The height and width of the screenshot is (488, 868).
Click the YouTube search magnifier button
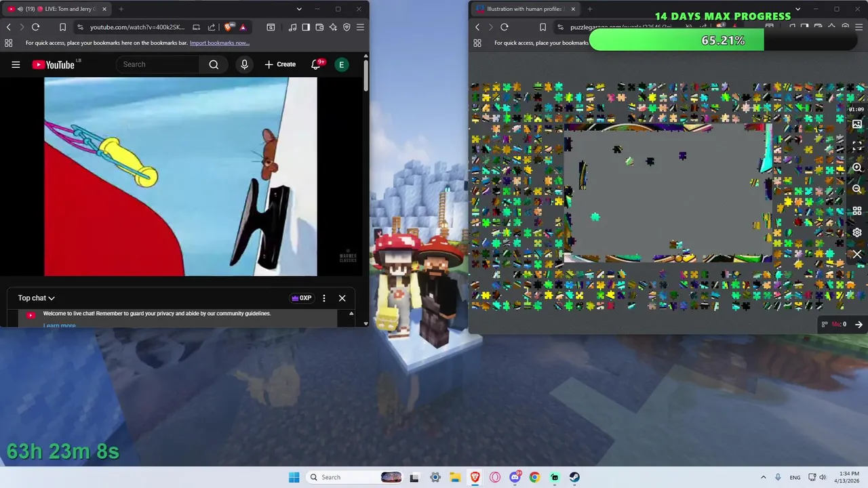point(214,64)
